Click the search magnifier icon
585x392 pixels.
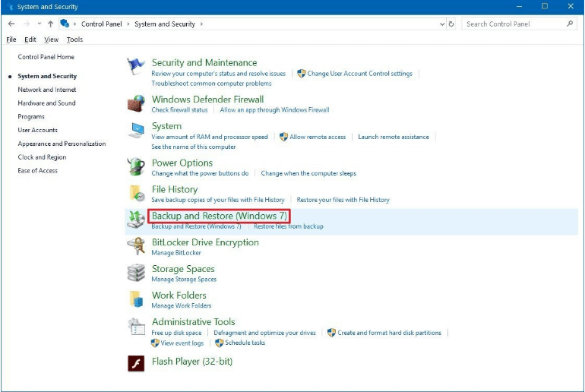(x=570, y=24)
